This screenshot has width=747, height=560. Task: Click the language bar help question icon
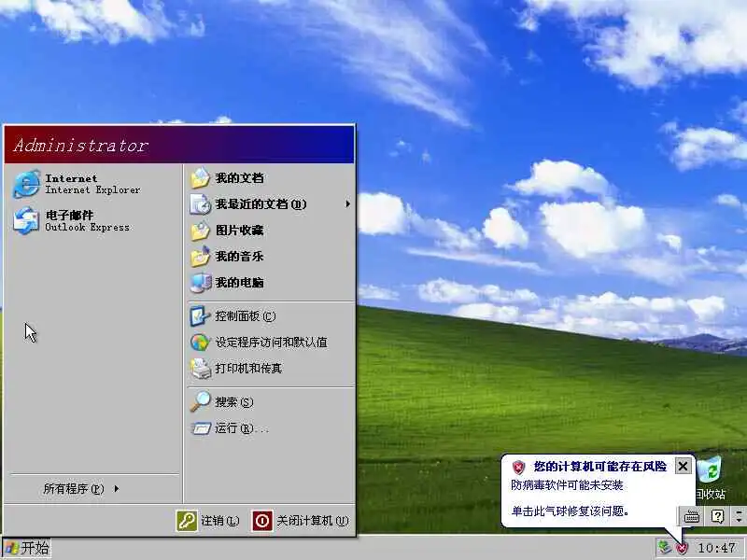[717, 516]
